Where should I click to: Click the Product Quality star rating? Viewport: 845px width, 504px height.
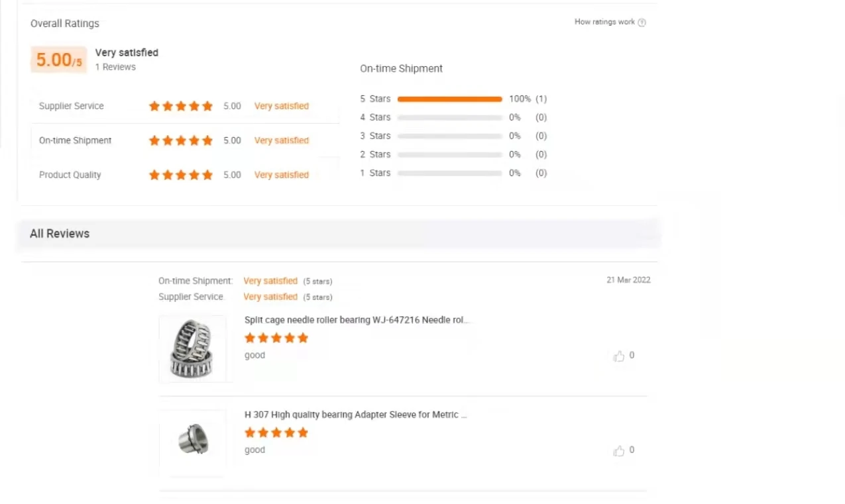[180, 175]
